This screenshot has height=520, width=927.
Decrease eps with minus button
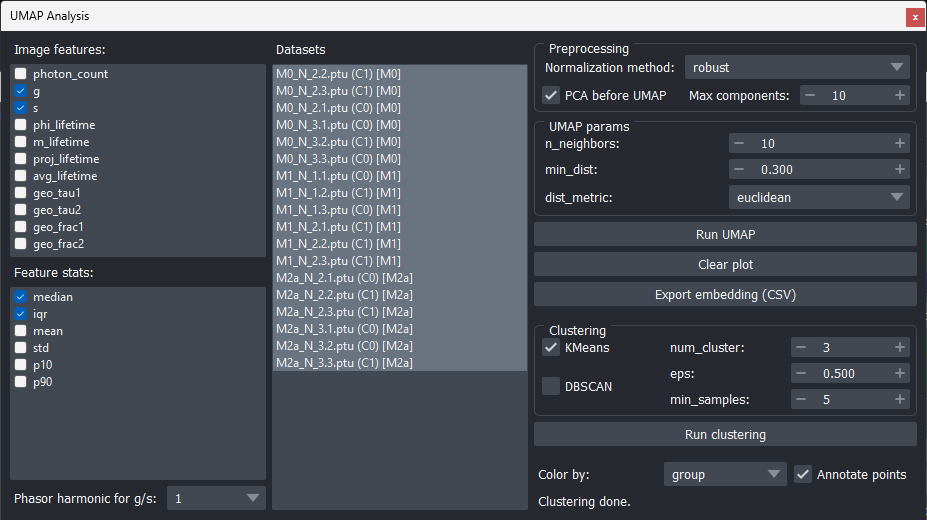tap(801, 373)
